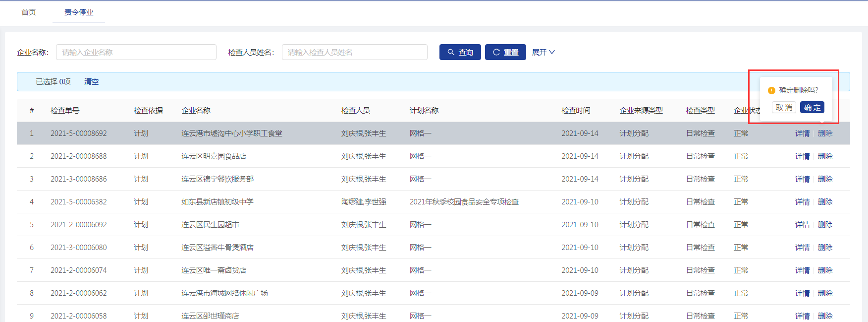Click the 重置 reset button
Image resolution: width=868 pixels, height=322 pixels.
coord(505,52)
